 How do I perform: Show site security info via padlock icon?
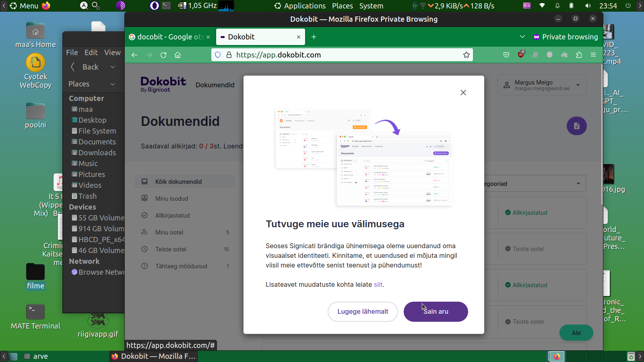pos(229,55)
